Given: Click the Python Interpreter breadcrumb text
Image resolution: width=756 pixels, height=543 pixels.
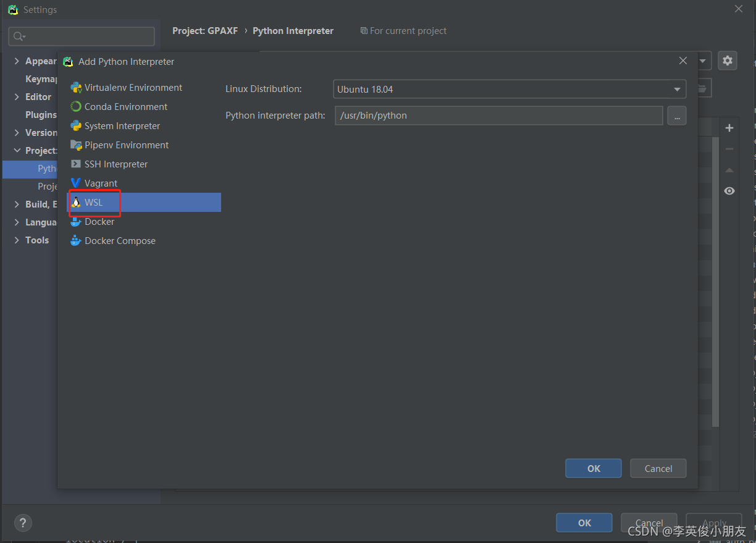Looking at the screenshot, I should (x=293, y=31).
